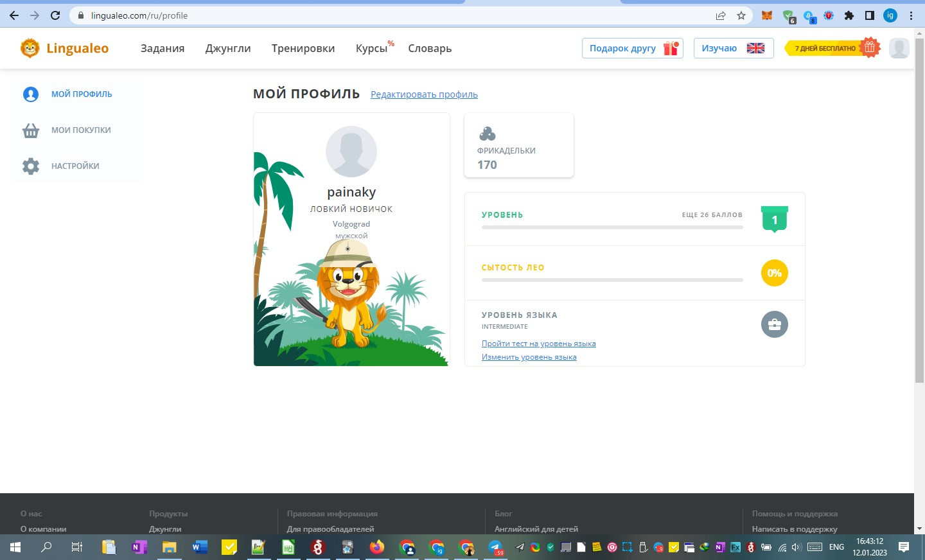The height and width of the screenshot is (560, 925).
Task: Click the shopping basket icon
Action: tap(31, 130)
